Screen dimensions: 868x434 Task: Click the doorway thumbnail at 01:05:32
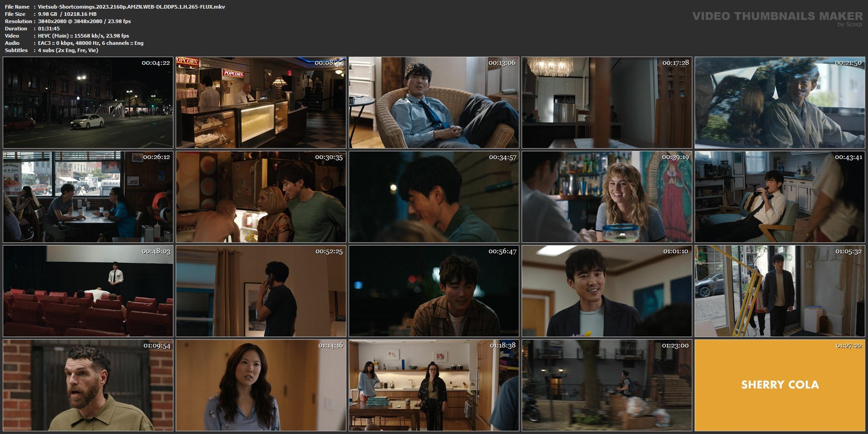pos(780,291)
